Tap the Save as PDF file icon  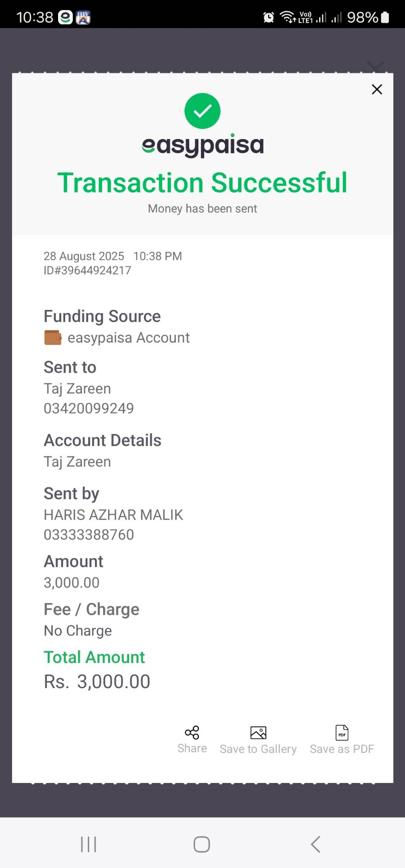342,733
